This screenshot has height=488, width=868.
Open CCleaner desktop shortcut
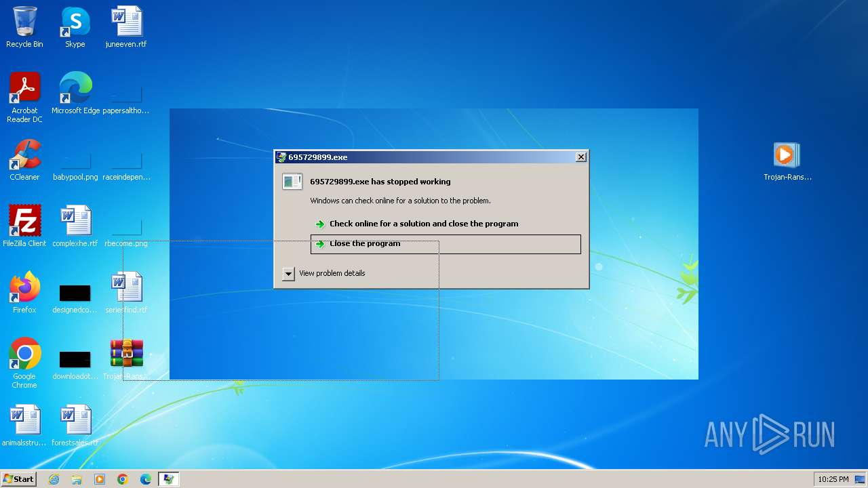click(24, 160)
